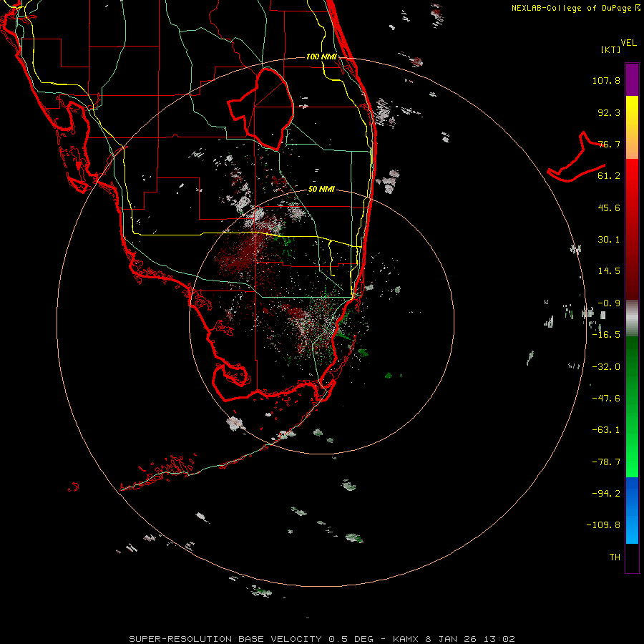Click the VEL legend heading
This screenshot has height=644, width=644.
coord(628,43)
